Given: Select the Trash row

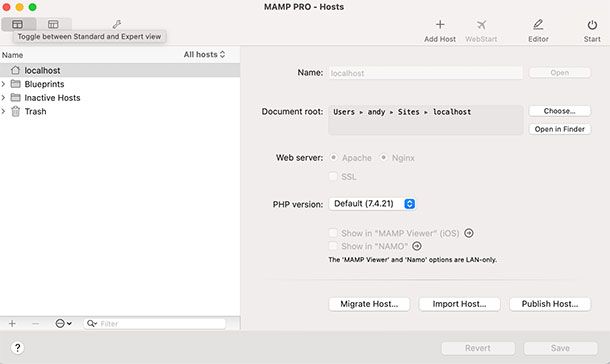Looking at the screenshot, I should [x=120, y=111].
